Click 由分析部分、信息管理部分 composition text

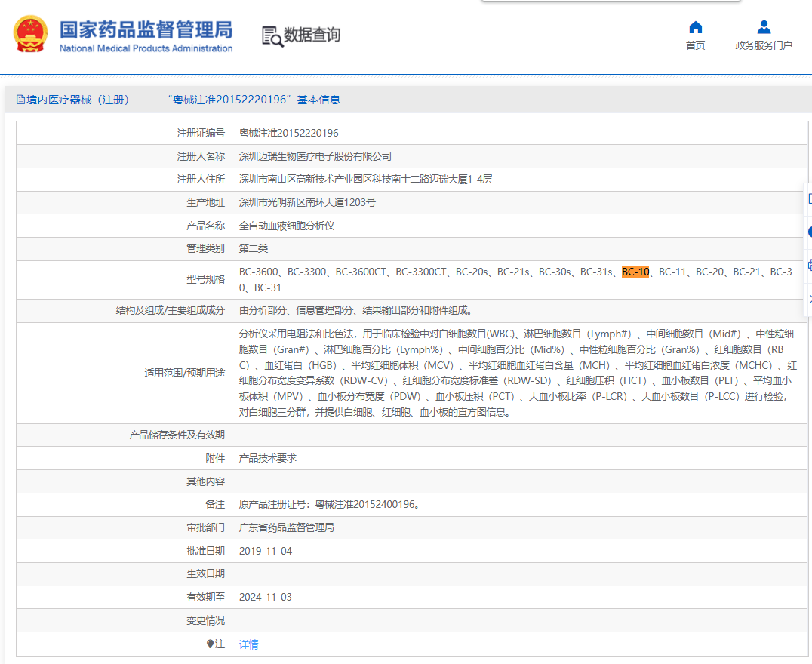click(355, 310)
